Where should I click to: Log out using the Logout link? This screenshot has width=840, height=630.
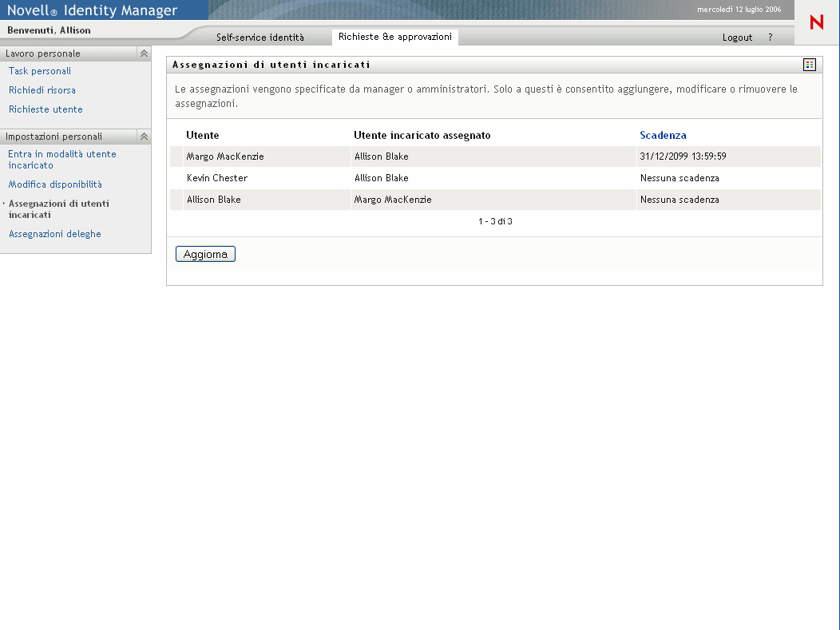737,38
